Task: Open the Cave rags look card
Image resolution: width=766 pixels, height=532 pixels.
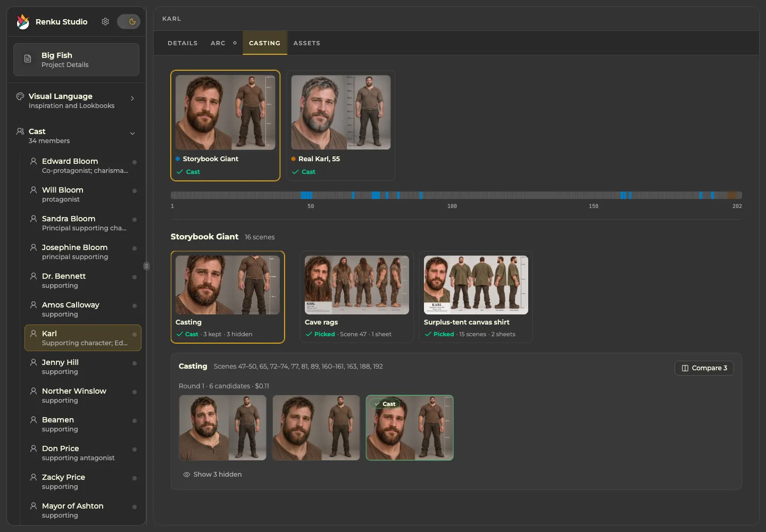Action: point(357,297)
